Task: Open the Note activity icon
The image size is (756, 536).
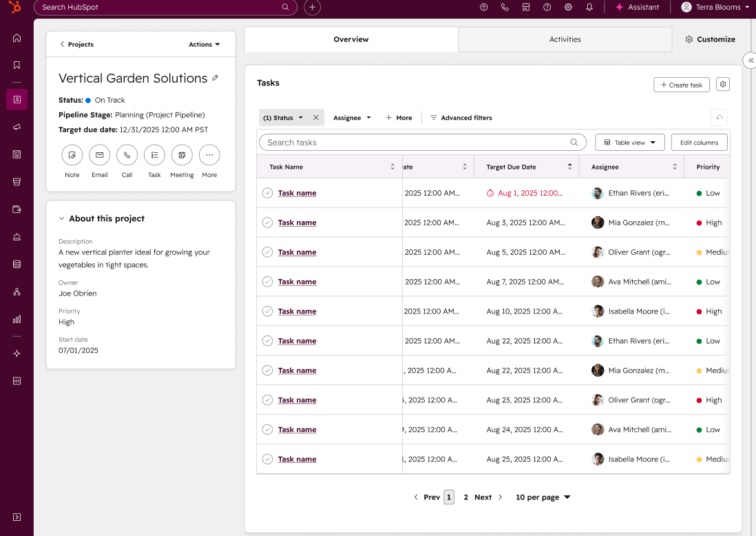Action: point(72,155)
